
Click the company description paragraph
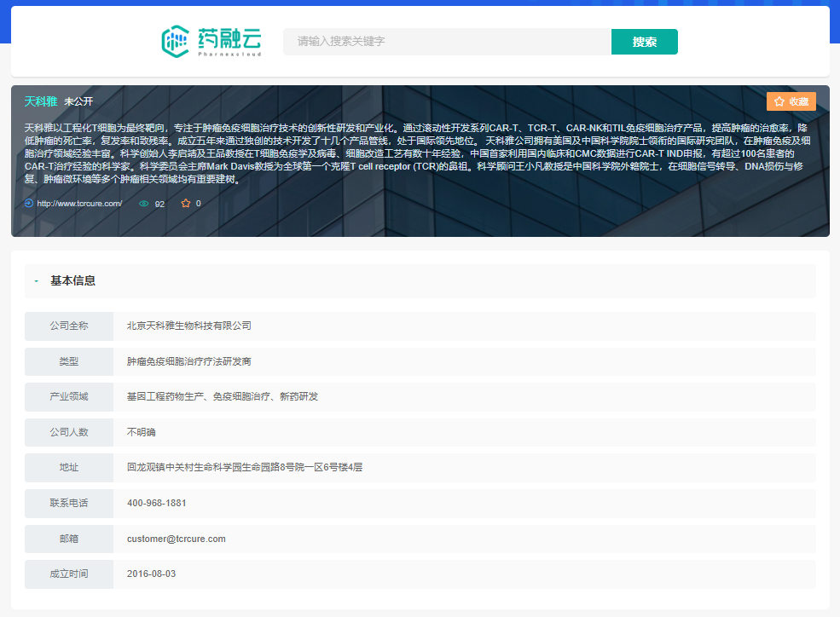tap(418, 153)
